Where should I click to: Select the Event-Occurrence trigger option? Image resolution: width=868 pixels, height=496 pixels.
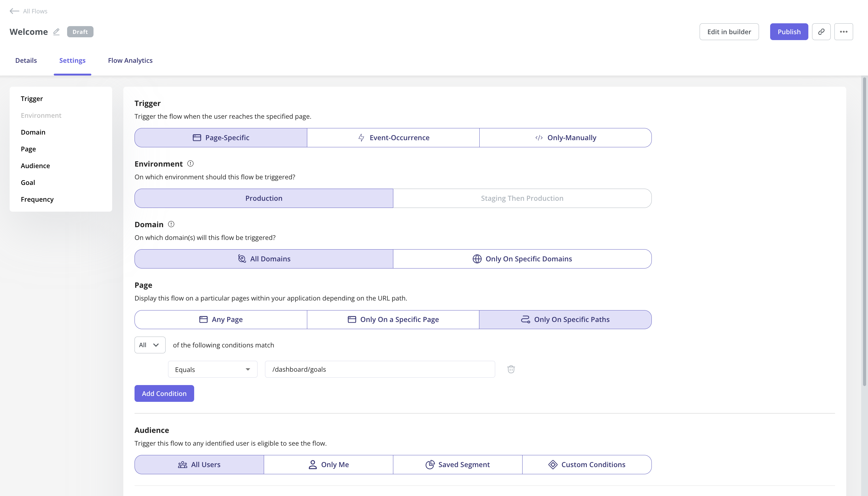tap(393, 137)
